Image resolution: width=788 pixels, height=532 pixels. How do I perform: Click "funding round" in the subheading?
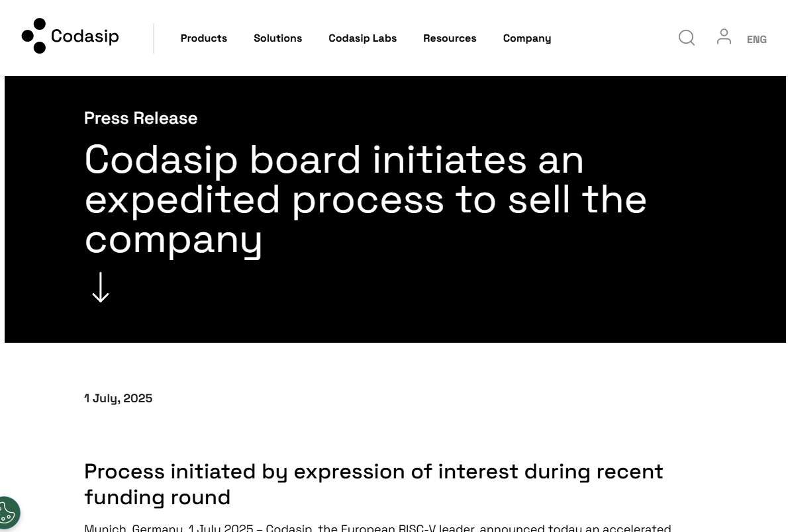pyautogui.click(x=157, y=497)
